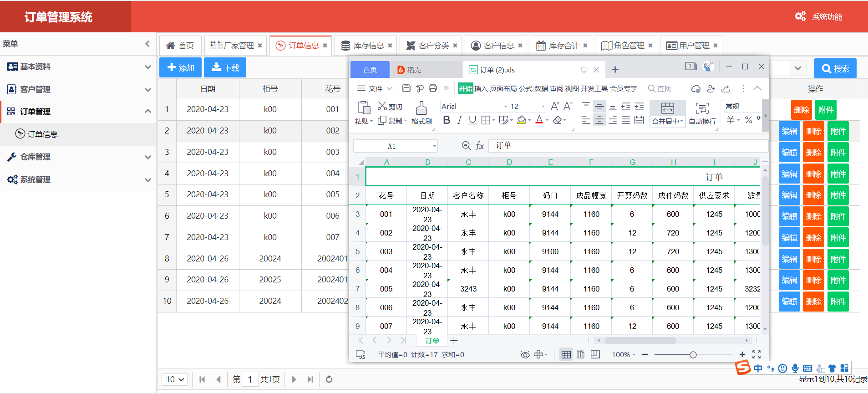Open the 页面布局 ribbon tab

click(503, 88)
